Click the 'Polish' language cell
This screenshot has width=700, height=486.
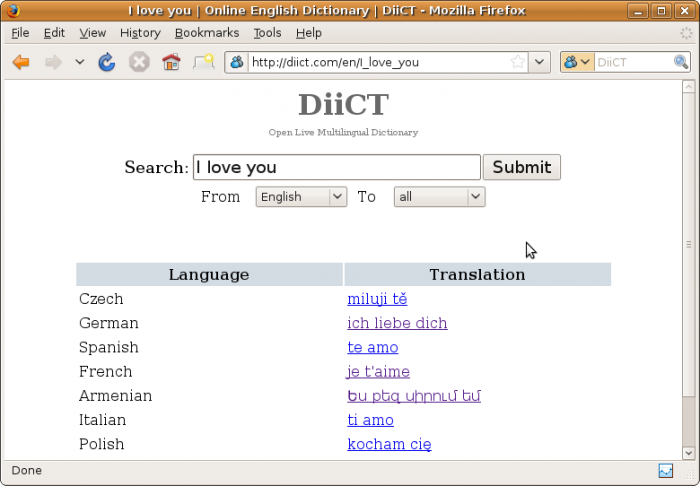[x=101, y=444]
